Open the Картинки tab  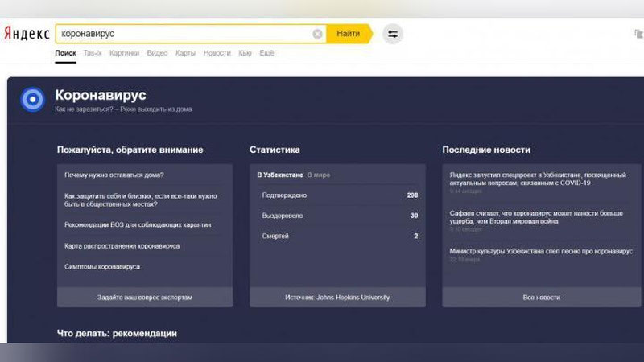tap(124, 53)
